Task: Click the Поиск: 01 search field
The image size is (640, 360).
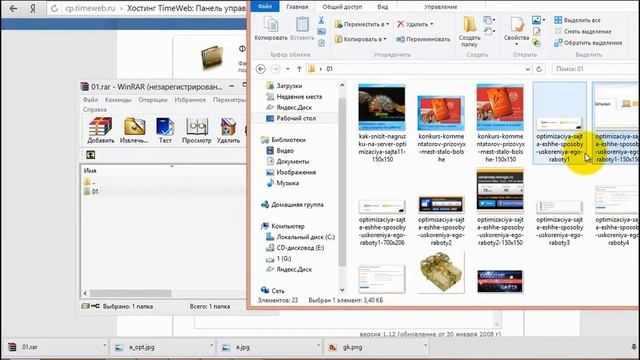Action: click(x=595, y=69)
